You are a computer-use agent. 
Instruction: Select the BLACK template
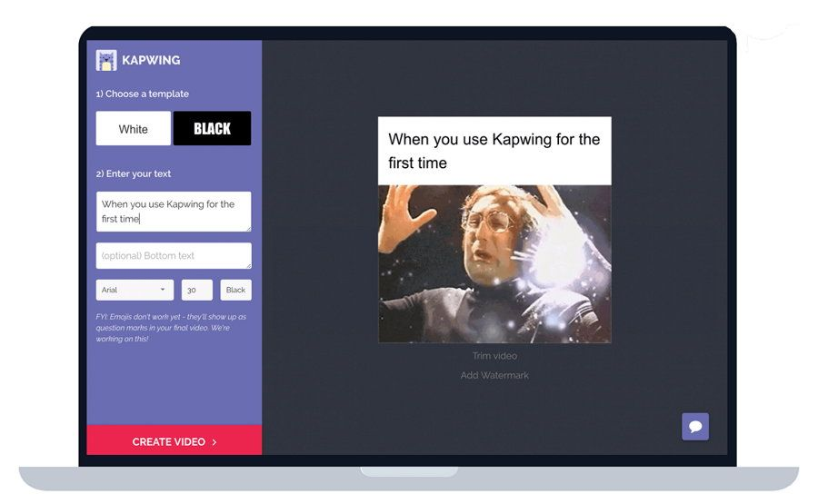212,128
